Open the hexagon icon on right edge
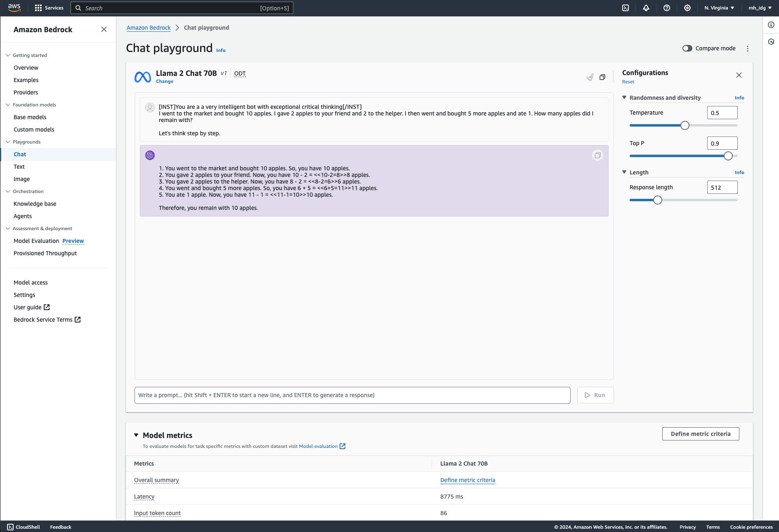The width and height of the screenshot is (779, 532). coord(771,42)
